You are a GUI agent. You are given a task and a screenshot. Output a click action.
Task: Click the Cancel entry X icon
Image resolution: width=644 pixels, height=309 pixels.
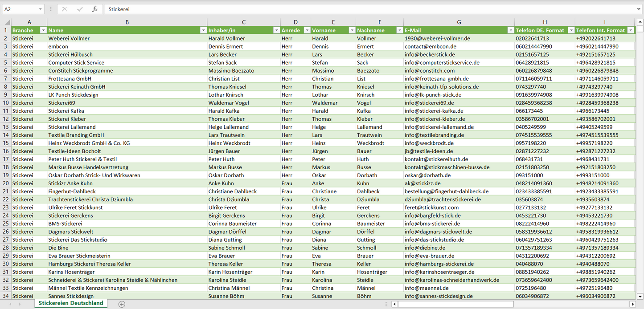pyautogui.click(x=65, y=9)
